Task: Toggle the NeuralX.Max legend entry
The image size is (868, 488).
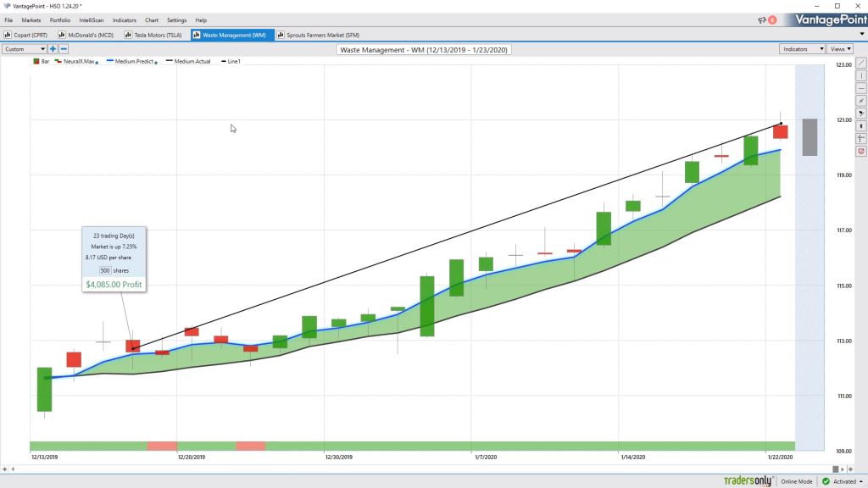Action: (76, 61)
